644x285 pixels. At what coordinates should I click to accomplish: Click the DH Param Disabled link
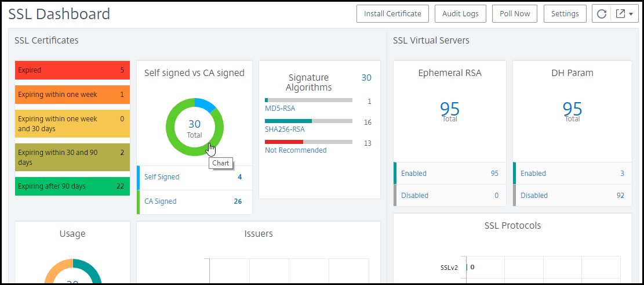pyautogui.click(x=534, y=196)
